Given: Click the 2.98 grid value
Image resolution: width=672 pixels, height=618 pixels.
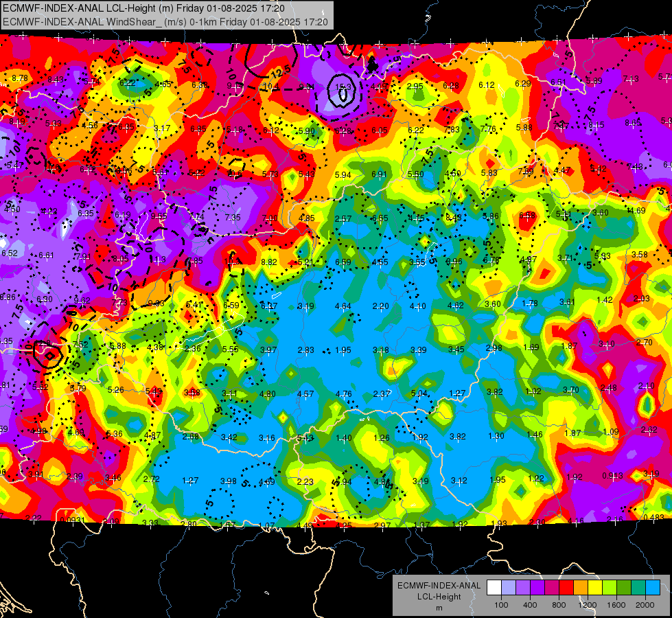Looking at the screenshot, I should 494,348.
